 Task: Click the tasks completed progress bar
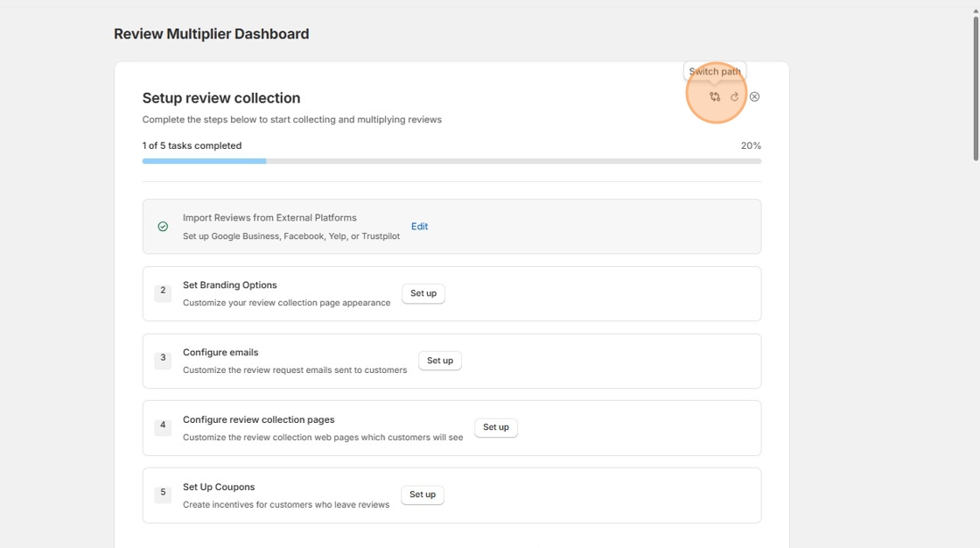pyautogui.click(x=451, y=161)
